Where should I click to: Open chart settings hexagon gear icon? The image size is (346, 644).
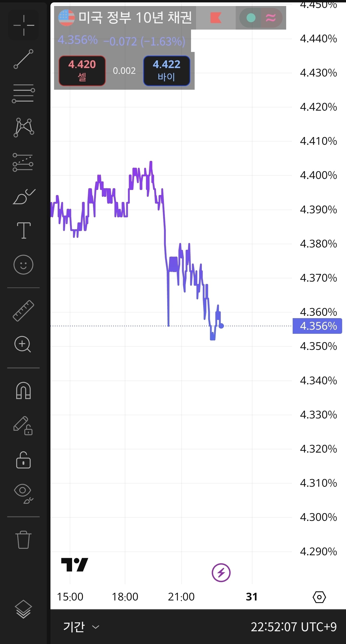coord(319,597)
